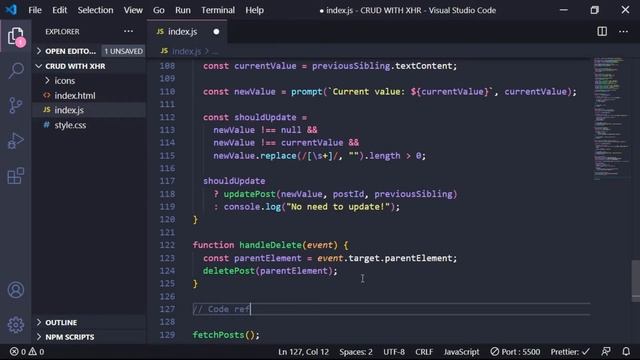Viewport: 640px width, 360px height.
Task: Open the Run menu
Action: (x=182, y=10)
